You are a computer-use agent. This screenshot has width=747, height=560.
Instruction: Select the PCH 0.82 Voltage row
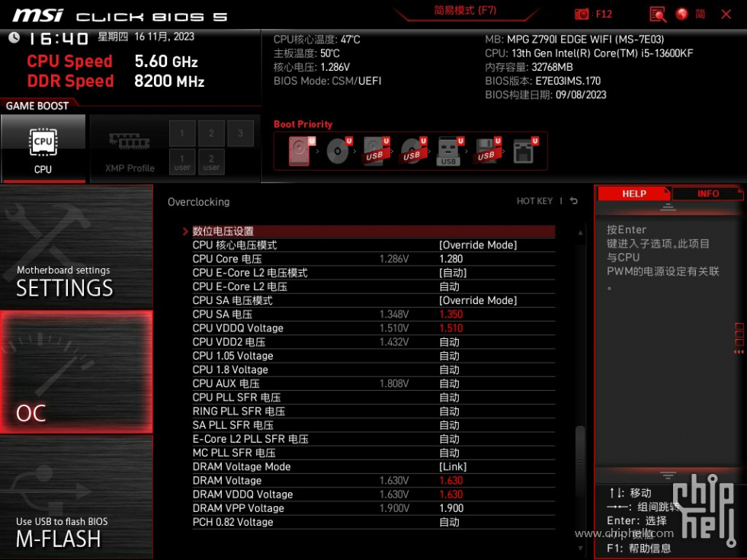pyautogui.click(x=373, y=522)
